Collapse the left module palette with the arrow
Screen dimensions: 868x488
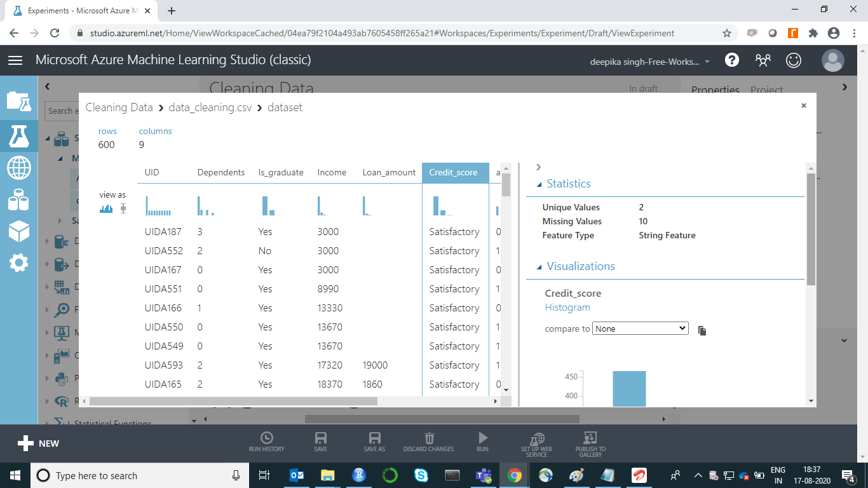(x=48, y=86)
